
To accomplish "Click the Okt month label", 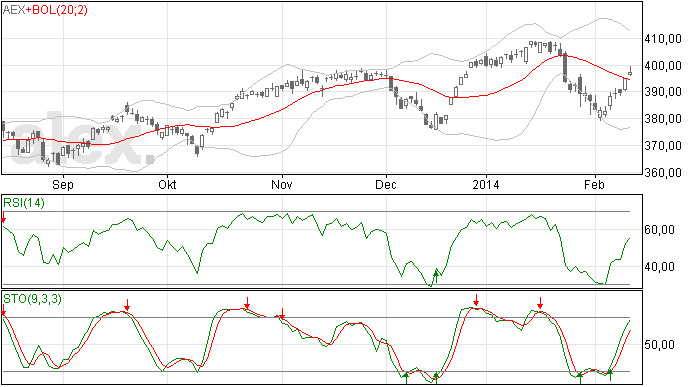I will pos(167,184).
